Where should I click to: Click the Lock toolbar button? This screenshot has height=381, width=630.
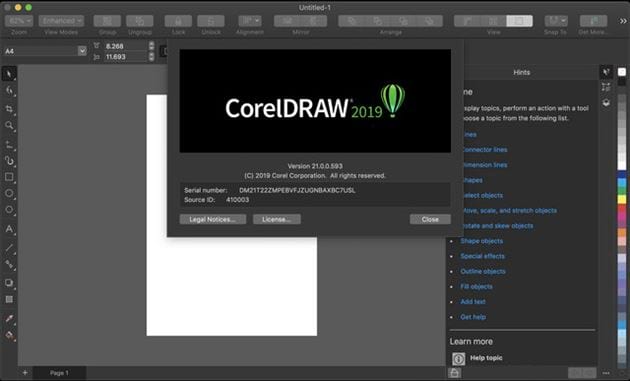tap(178, 21)
